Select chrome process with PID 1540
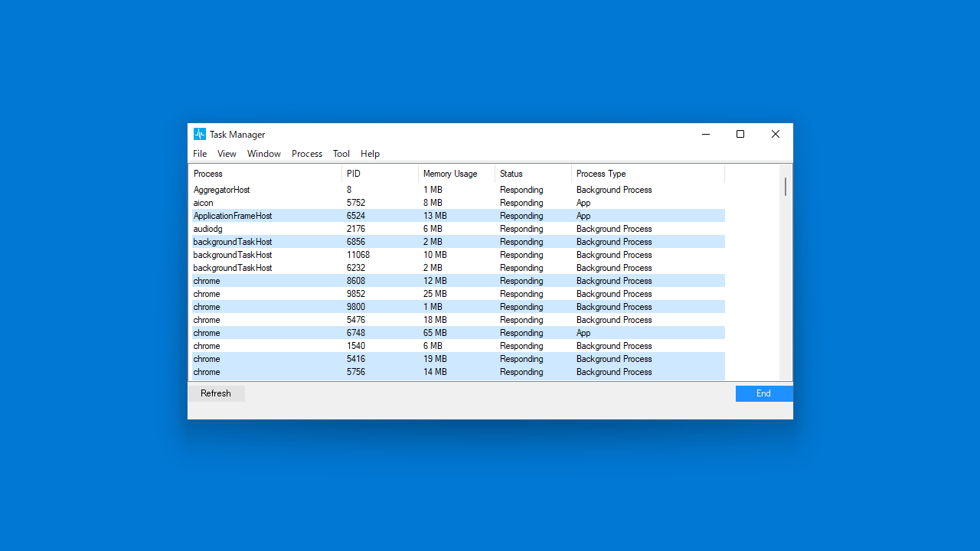 coord(458,346)
